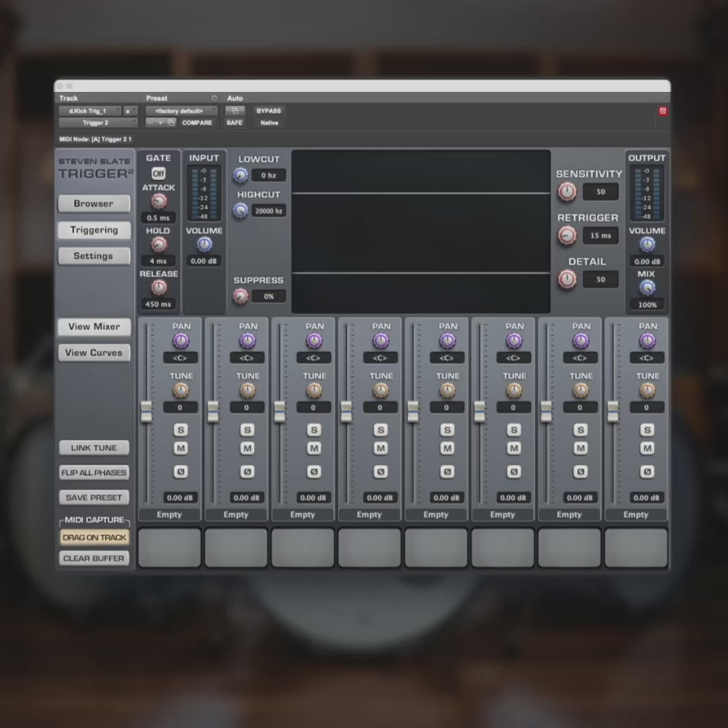Viewport: 728px width, 728px height.
Task: Click the DETAIL knob
Action: tap(566, 280)
